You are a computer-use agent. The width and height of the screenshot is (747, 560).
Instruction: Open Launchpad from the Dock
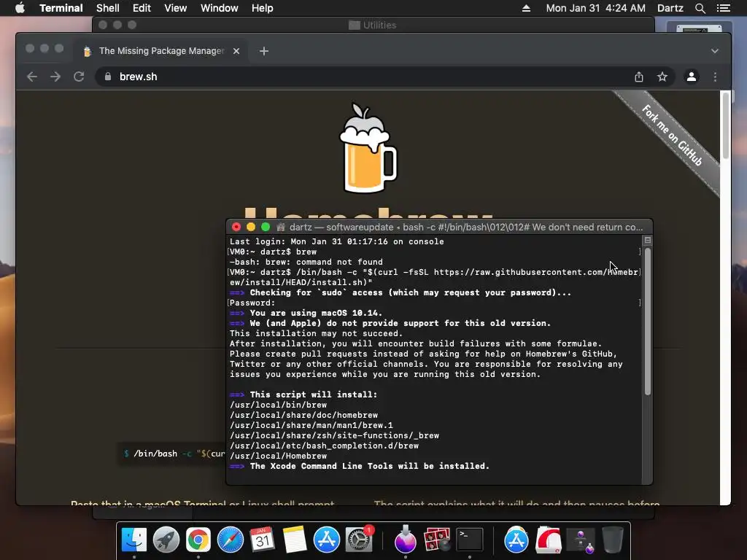166,540
